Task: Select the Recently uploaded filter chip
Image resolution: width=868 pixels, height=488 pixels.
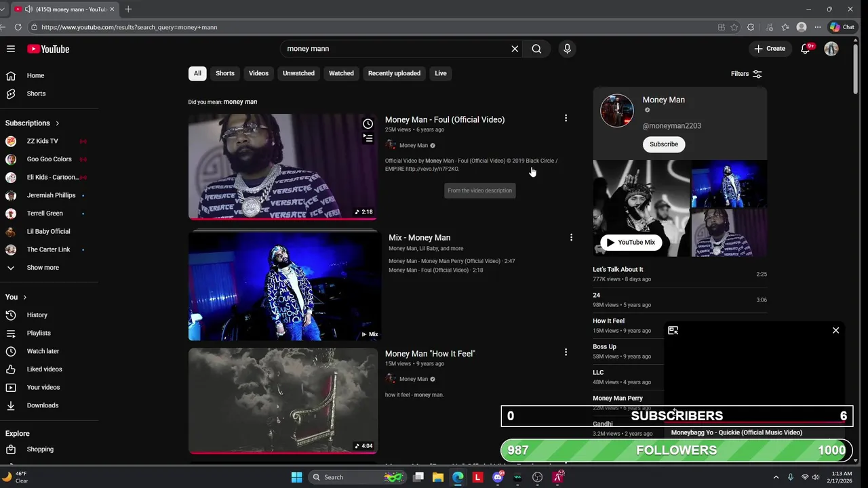Action: (x=394, y=73)
